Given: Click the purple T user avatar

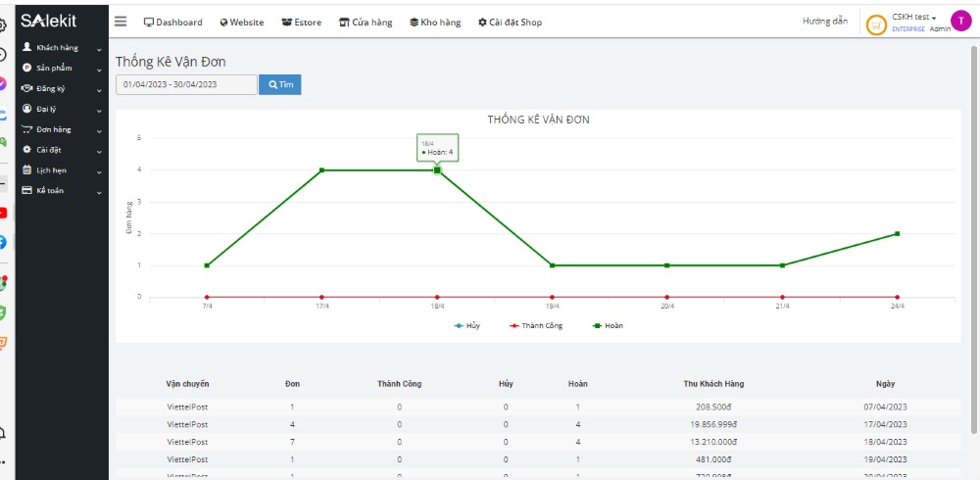Looking at the screenshot, I should click(x=961, y=22).
